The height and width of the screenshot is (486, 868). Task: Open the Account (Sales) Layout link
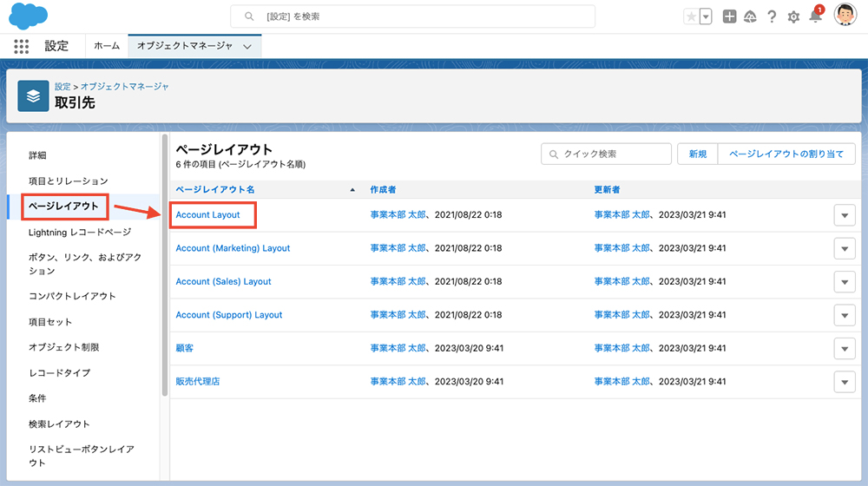pyautogui.click(x=223, y=281)
